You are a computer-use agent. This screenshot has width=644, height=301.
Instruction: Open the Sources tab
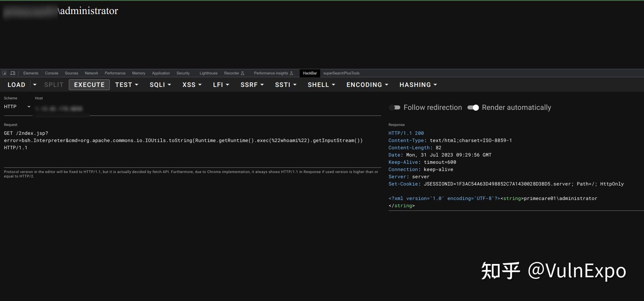pyautogui.click(x=72, y=73)
